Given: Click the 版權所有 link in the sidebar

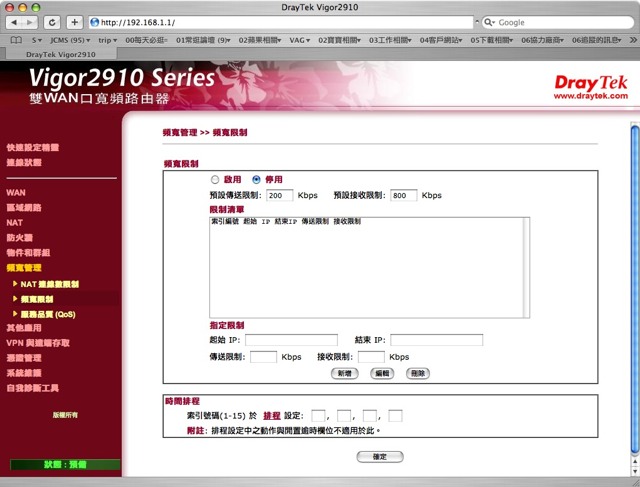Looking at the screenshot, I should point(65,415).
